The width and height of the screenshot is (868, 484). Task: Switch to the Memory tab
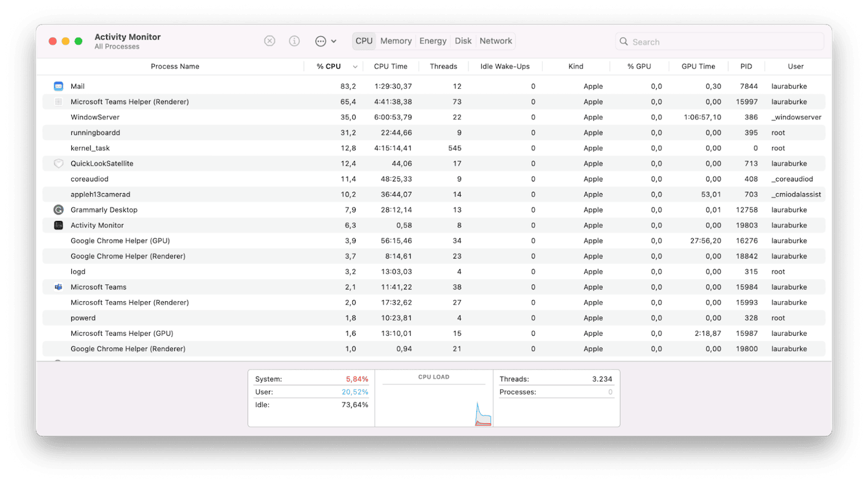(396, 40)
